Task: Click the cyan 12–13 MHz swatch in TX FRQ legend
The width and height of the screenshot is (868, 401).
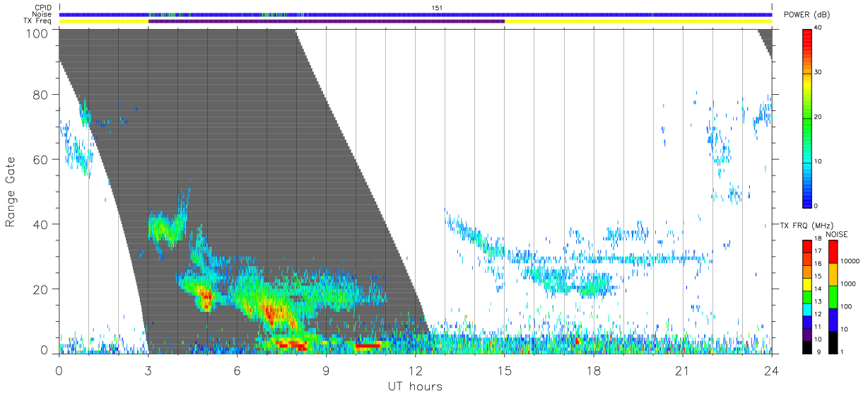Action: (x=807, y=308)
